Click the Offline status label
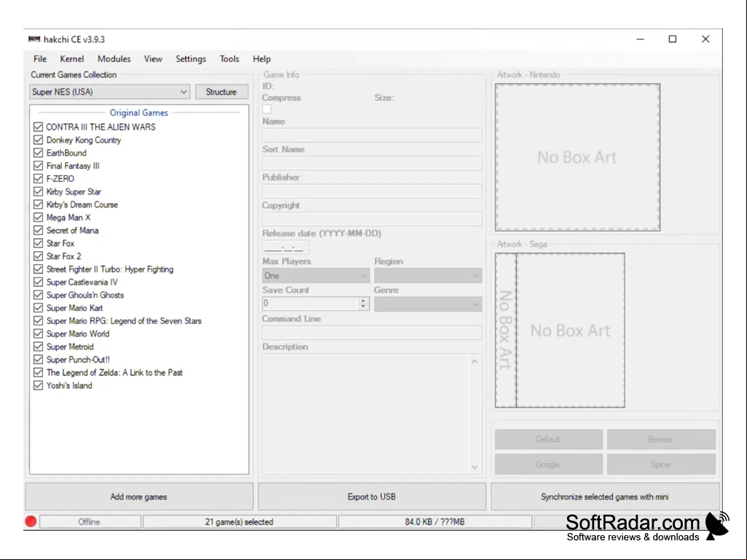 coord(90,522)
